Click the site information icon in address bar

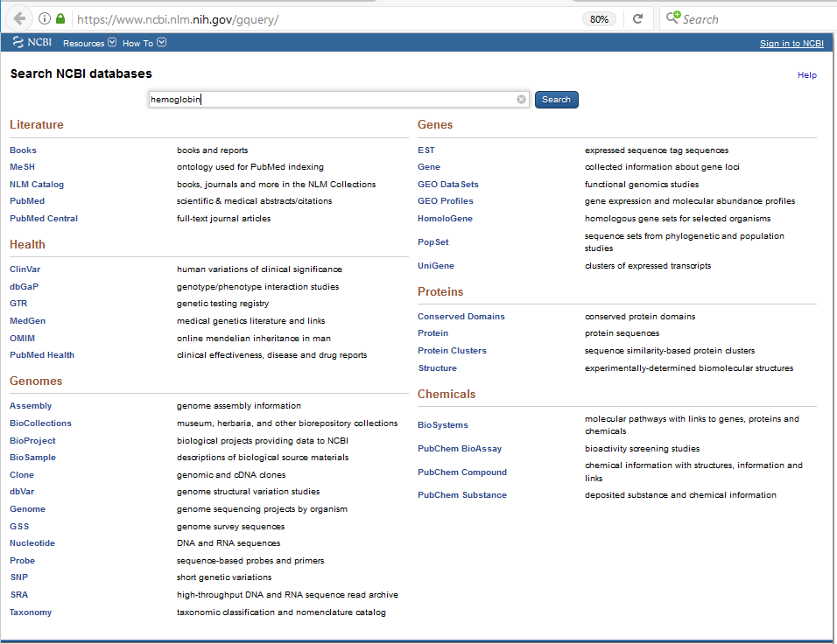46,18
